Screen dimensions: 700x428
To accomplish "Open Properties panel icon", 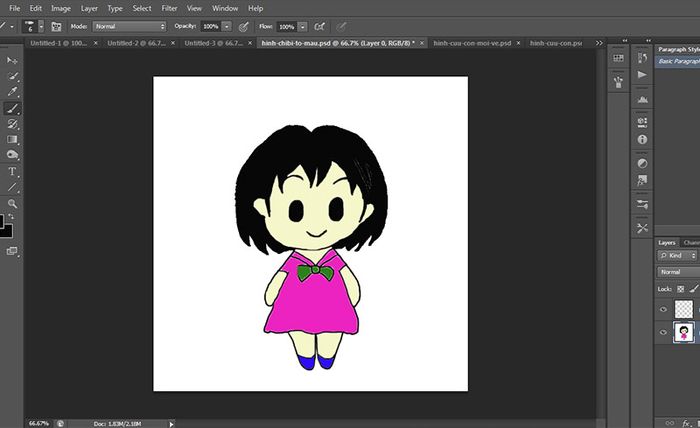I will click(x=642, y=122).
